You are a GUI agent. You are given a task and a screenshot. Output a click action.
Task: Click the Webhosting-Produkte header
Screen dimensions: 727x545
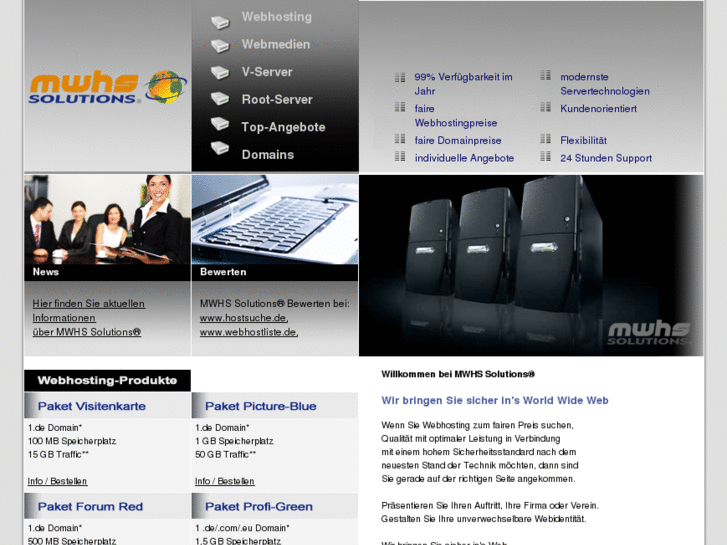pyautogui.click(x=108, y=381)
